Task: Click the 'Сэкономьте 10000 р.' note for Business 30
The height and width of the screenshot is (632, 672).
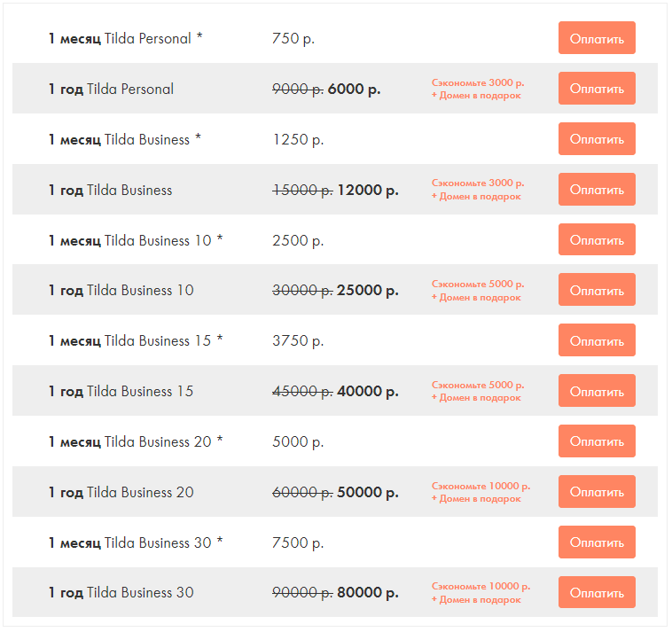Action: [x=481, y=587]
